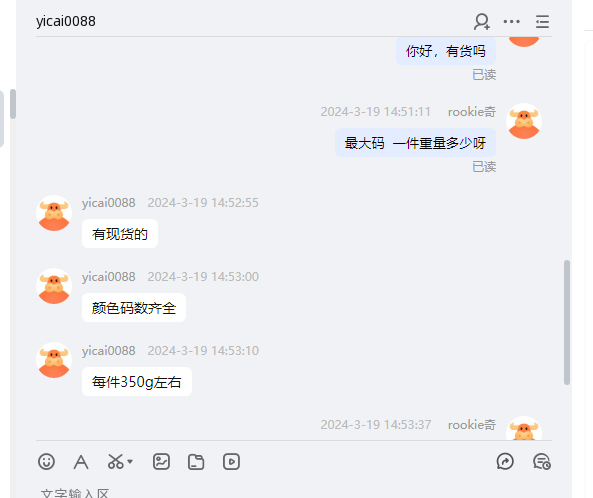The image size is (593, 498).
Task: Click the yicai0088 chat title name
Action: pyautogui.click(x=66, y=22)
